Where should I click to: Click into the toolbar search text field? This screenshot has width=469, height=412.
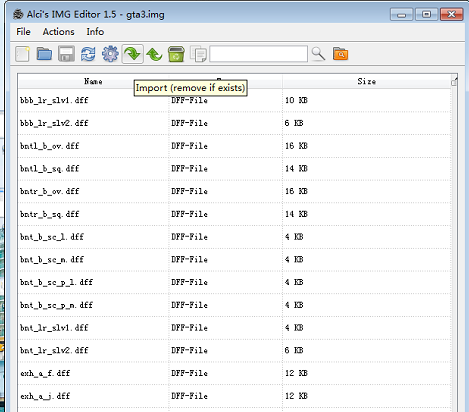tap(258, 54)
